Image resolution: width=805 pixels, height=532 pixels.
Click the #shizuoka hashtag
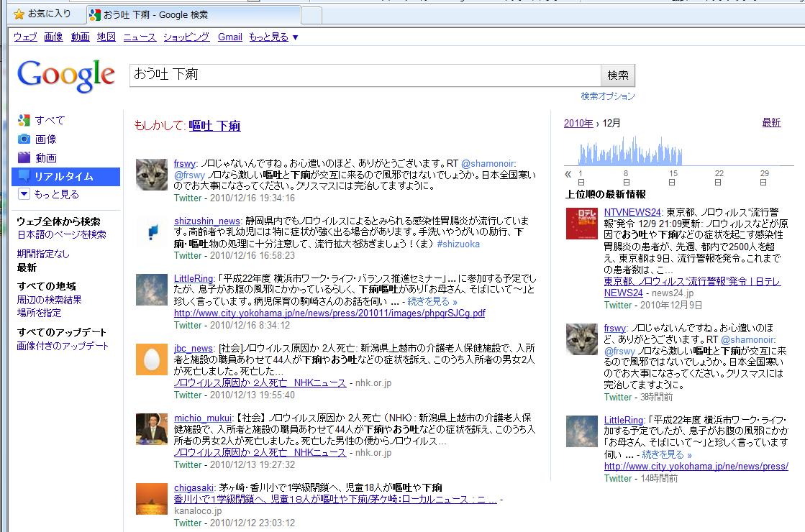pyautogui.click(x=458, y=244)
